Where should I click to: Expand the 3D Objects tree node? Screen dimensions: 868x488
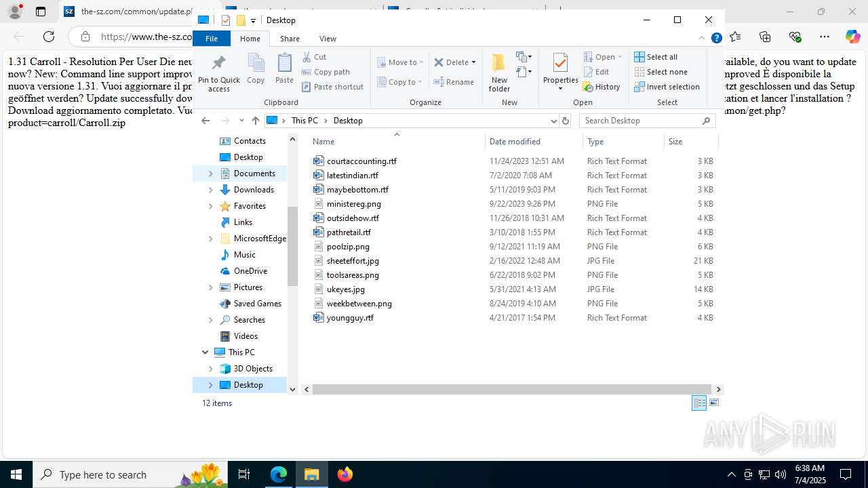tap(210, 369)
